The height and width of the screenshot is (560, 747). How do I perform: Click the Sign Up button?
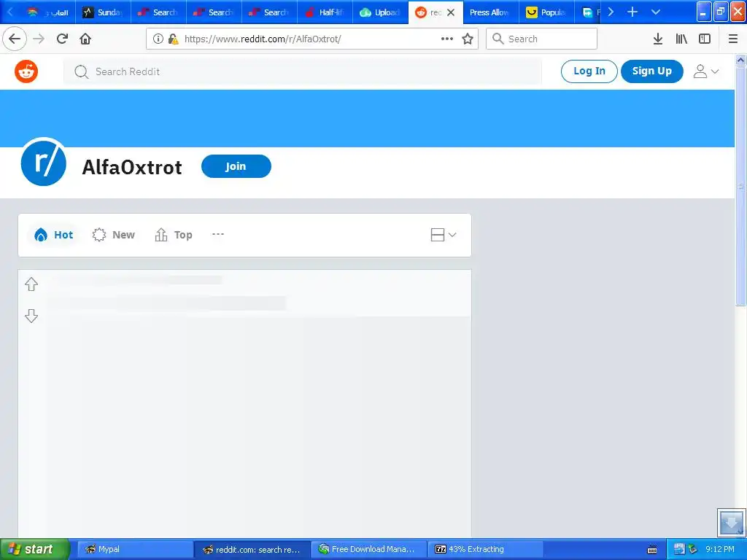point(651,71)
